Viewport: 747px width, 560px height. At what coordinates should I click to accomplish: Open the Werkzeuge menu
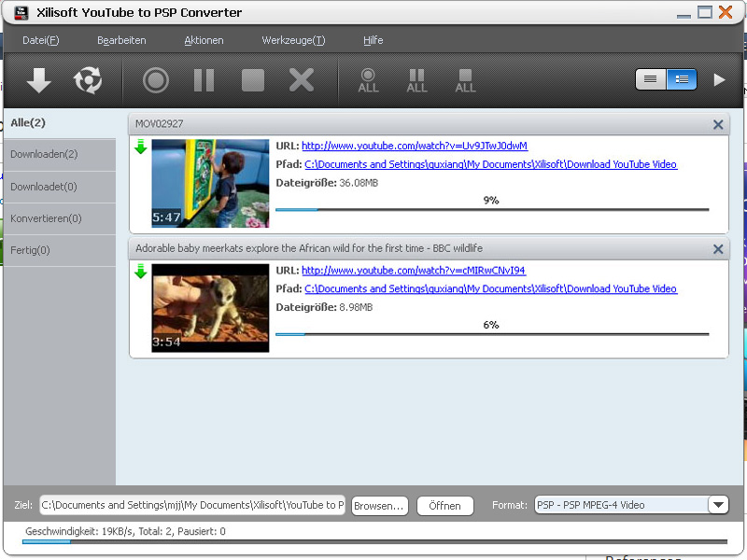293,40
